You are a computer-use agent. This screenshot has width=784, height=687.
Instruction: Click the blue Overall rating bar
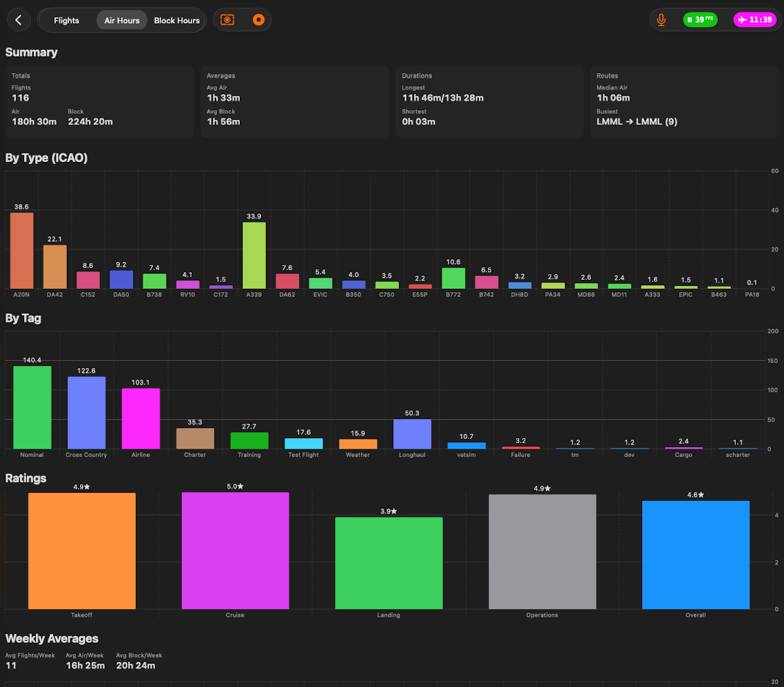pyautogui.click(x=695, y=555)
